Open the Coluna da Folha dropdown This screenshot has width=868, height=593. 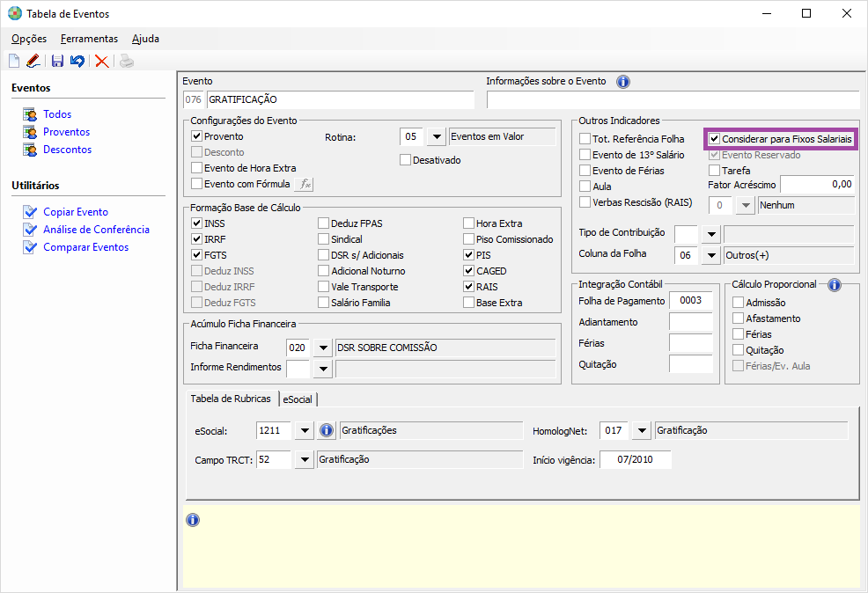click(x=711, y=255)
